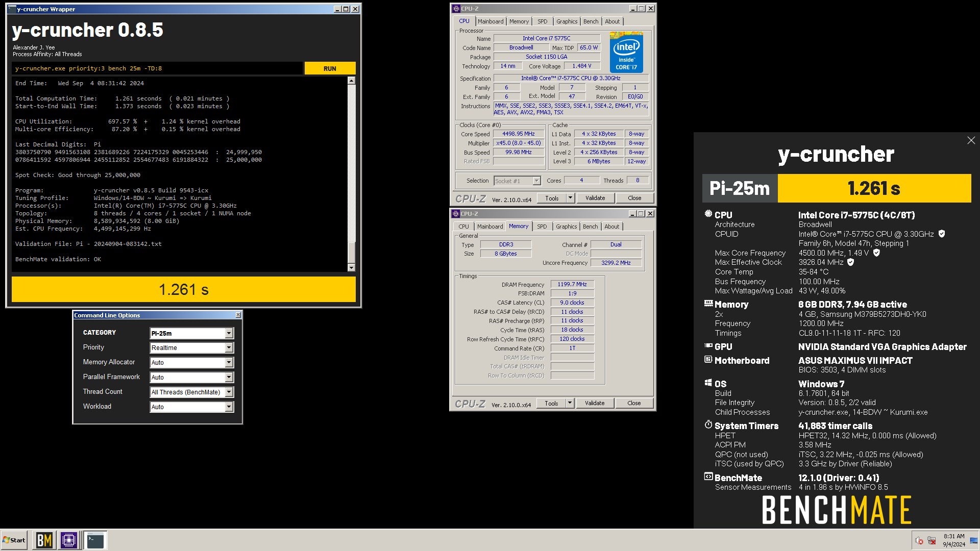The width and height of the screenshot is (980, 551).
Task: Click Close button in bottom CPU-Z window
Action: click(x=634, y=403)
